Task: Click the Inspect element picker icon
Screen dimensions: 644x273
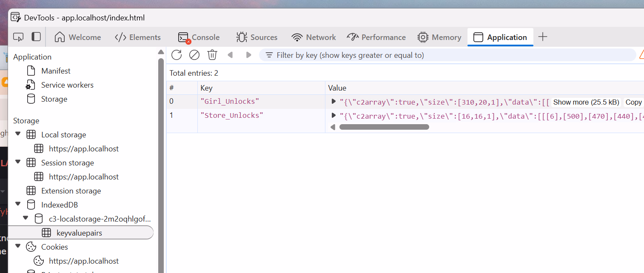Action: click(x=18, y=37)
